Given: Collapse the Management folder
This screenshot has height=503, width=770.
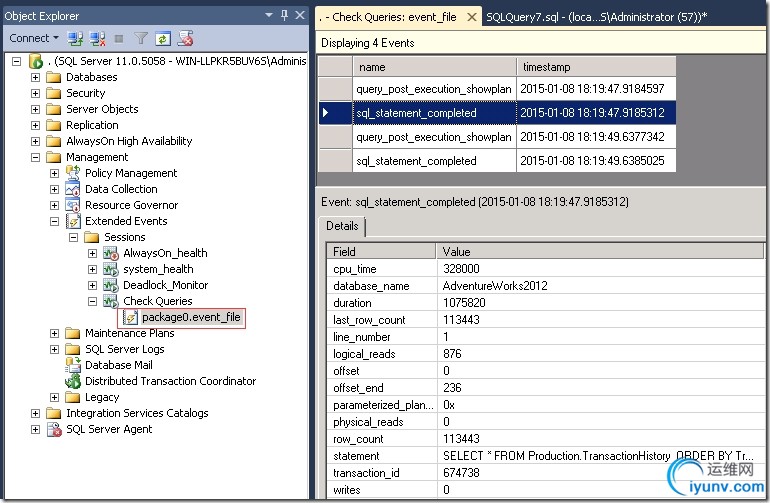Looking at the screenshot, I should pos(35,157).
